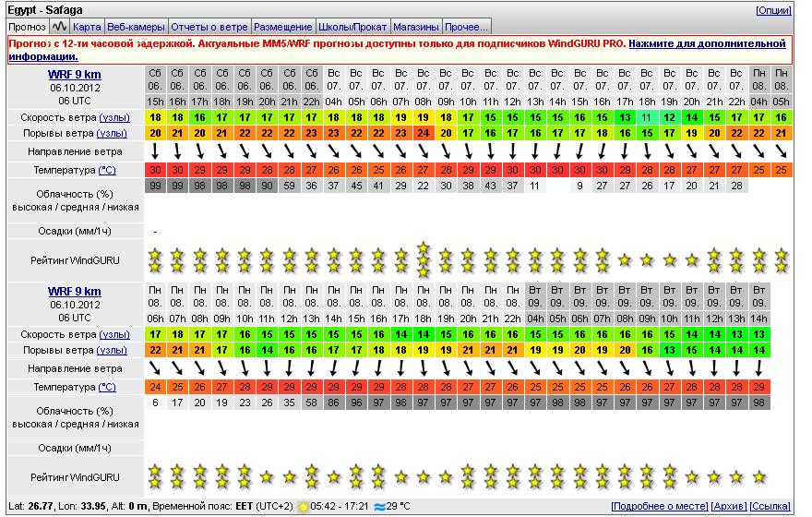Click the cloud cover 6 cell at Пн 06h
The image size is (812, 517).
tap(155, 403)
